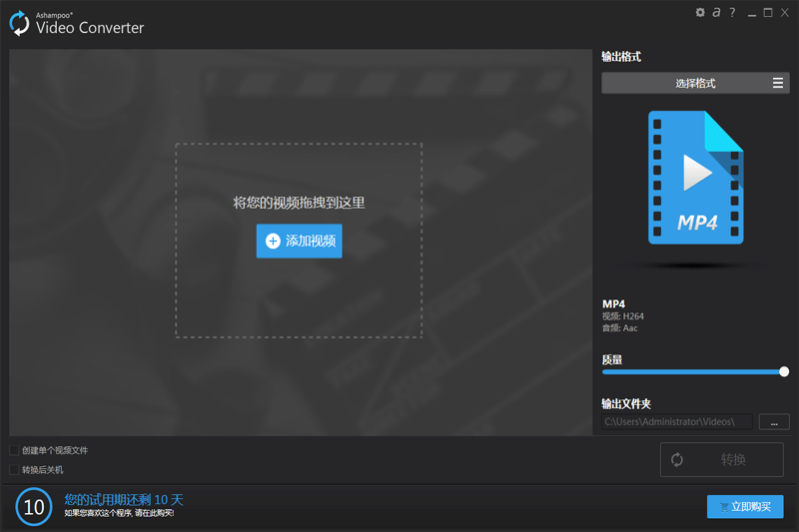The height and width of the screenshot is (532, 799).
Task: Click the 质量 quality slider handle
Action: [x=784, y=371]
